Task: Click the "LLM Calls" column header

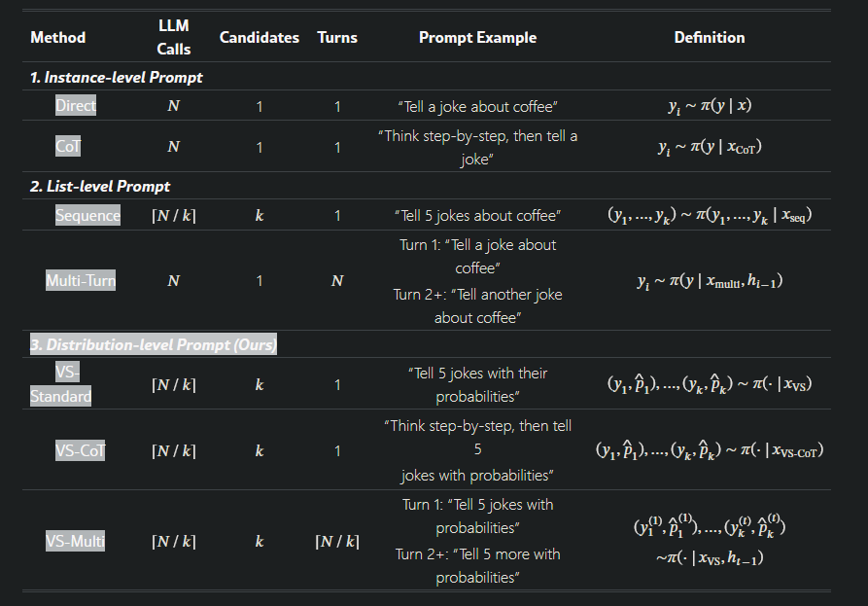Action: coord(174,38)
